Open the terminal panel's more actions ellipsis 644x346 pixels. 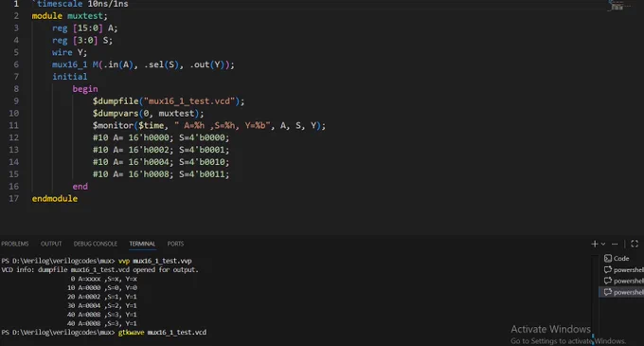coord(615,244)
